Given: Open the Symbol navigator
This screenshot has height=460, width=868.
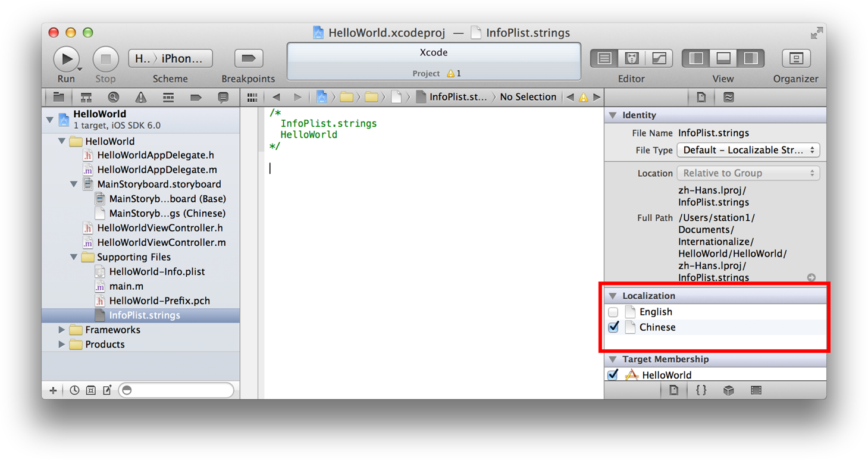Looking at the screenshot, I should 86,97.
